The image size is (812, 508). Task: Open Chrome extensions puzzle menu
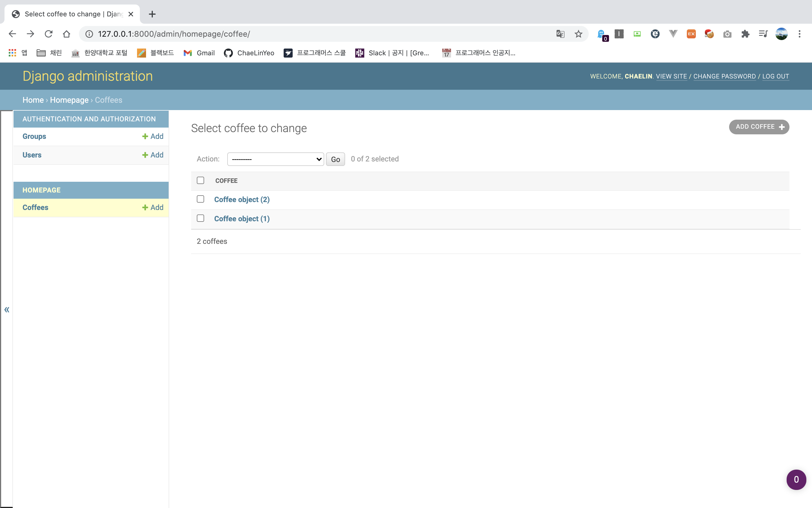pyautogui.click(x=745, y=34)
